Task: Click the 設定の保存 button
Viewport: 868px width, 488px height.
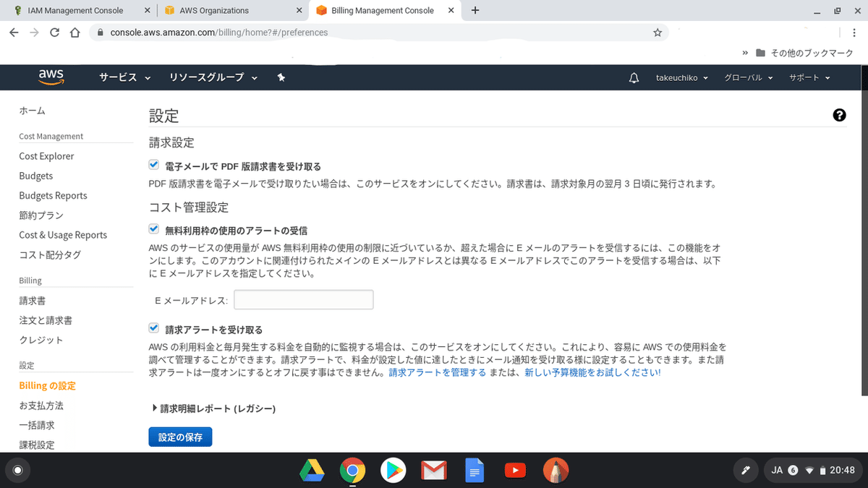Action: click(180, 437)
